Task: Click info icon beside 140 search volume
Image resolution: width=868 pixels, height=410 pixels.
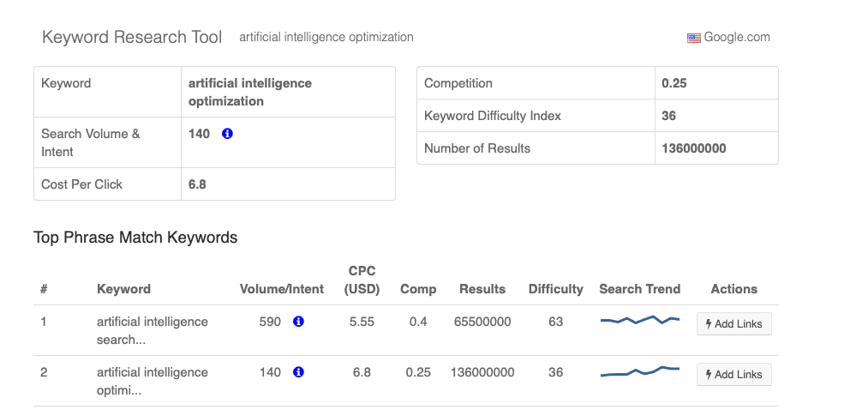Action: [227, 134]
